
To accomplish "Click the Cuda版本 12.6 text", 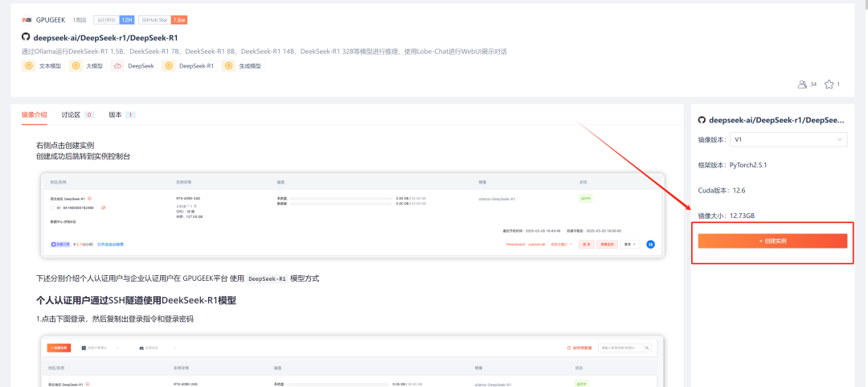I will tap(722, 190).
